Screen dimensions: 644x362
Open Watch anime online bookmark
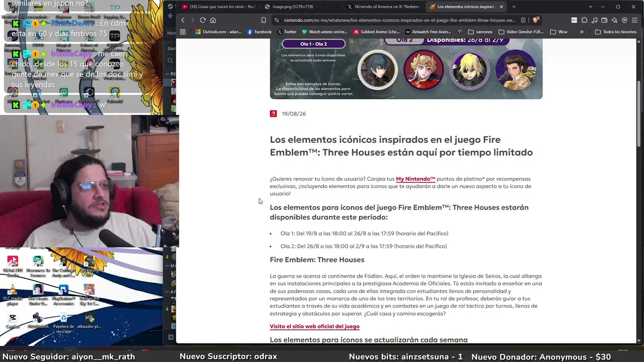tap(325, 32)
